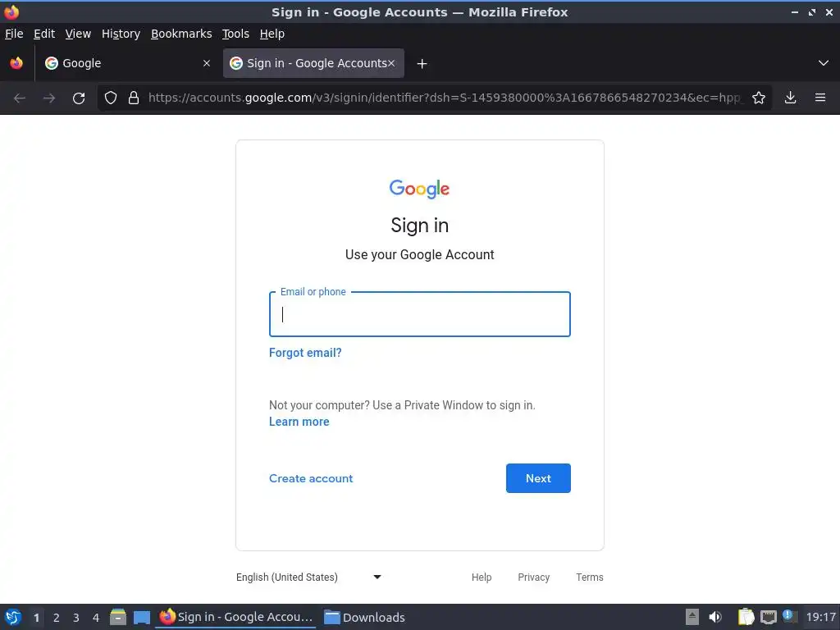Viewport: 840px width, 630px height.
Task: Open the footer Help link
Action: click(x=482, y=577)
